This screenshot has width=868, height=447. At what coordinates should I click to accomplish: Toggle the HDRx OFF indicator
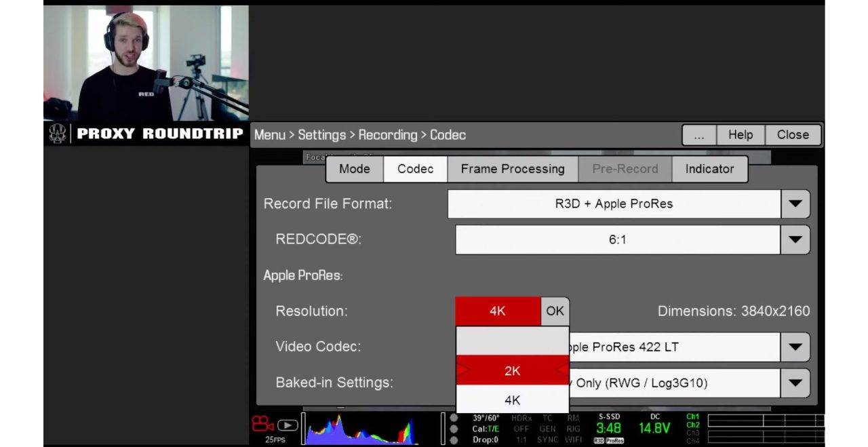tap(521, 423)
